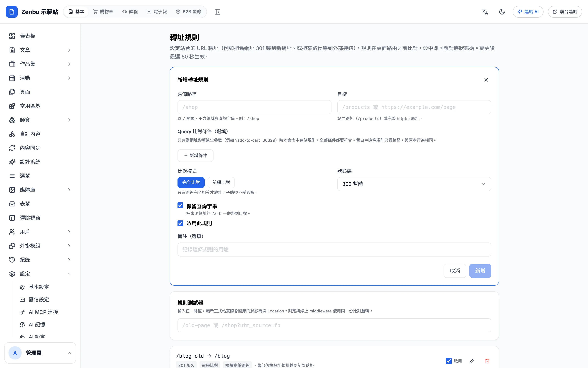Viewport: 588px width, 368px height.
Task: Click 連結 AI button
Action: [528, 12]
